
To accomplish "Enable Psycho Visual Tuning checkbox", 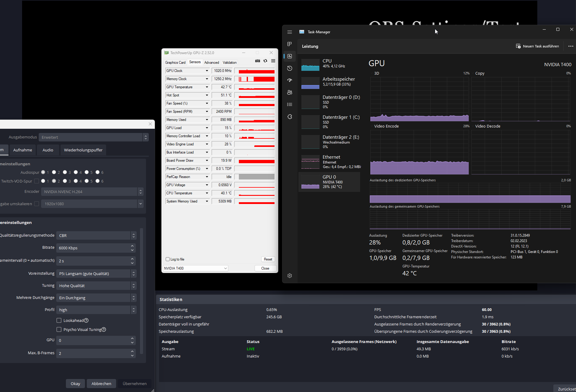I will click(59, 329).
